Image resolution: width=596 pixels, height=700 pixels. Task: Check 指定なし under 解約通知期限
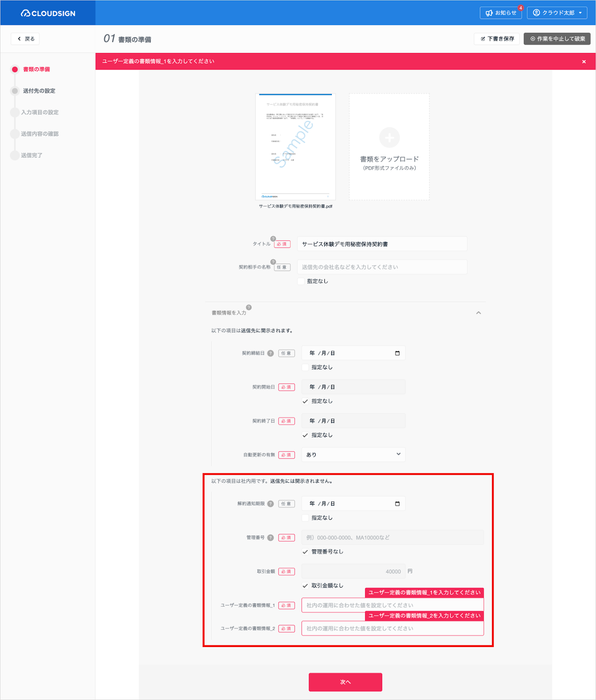click(x=305, y=518)
